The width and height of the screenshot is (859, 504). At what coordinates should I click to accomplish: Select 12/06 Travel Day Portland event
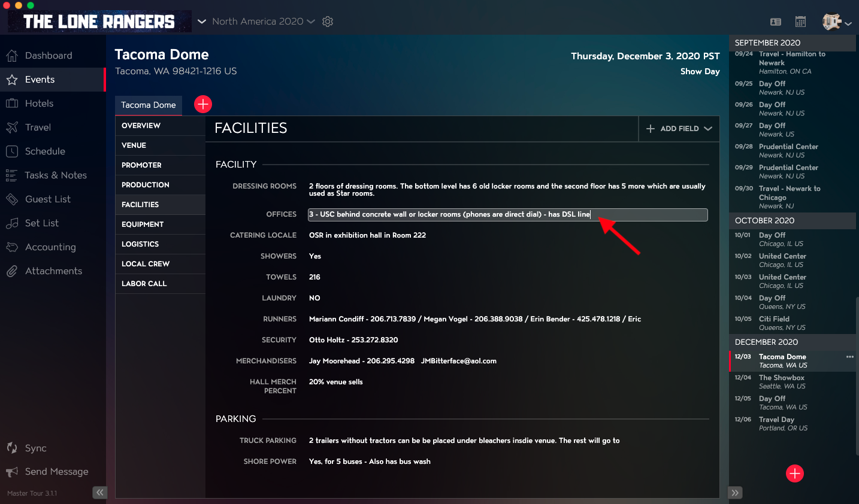coord(792,424)
